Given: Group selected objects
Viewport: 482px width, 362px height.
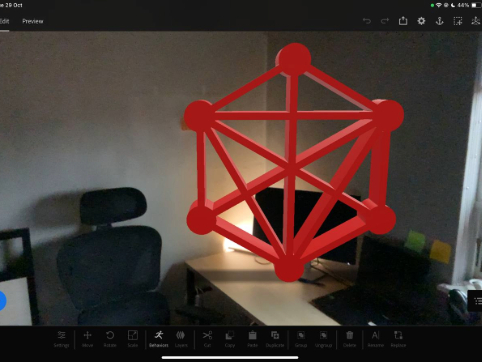Looking at the screenshot, I should [301, 339].
